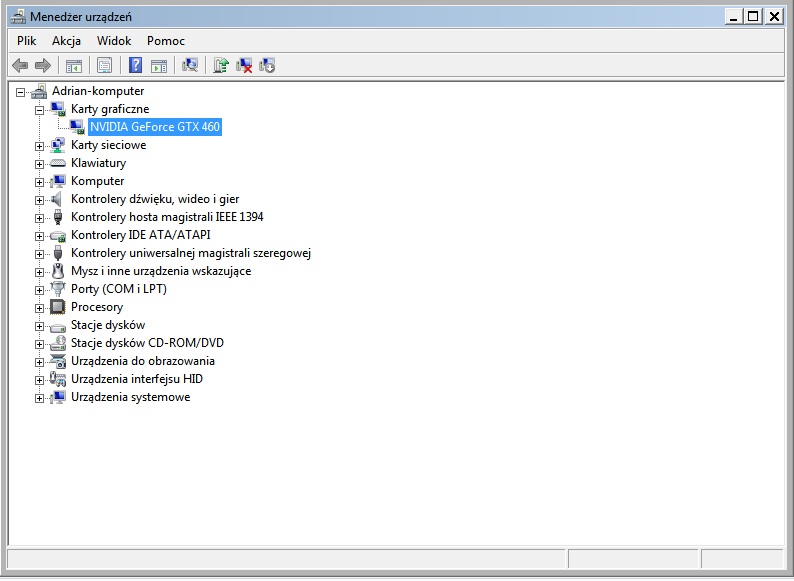Expand Stacje dysków CD-ROM/DVD node
This screenshot has width=794, height=581.
[x=39, y=344]
